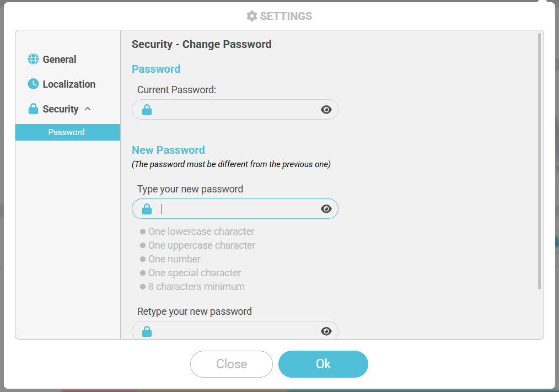Click the lock icon in Current Password field

(147, 110)
